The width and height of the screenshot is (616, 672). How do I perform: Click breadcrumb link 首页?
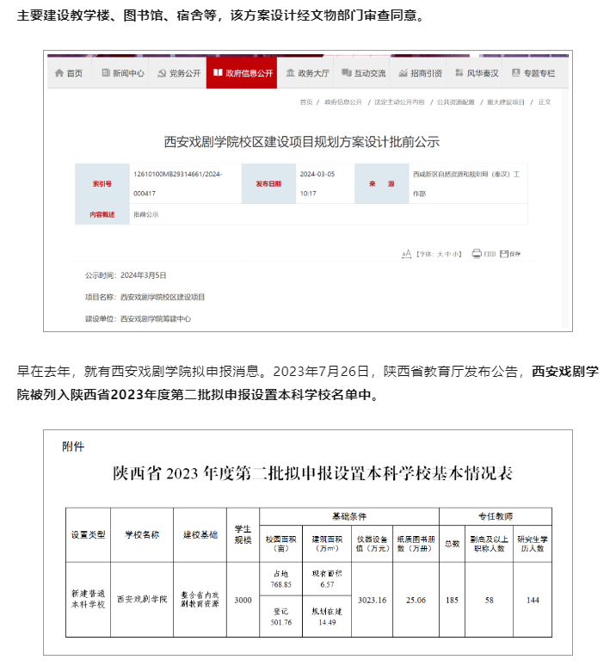(x=306, y=102)
